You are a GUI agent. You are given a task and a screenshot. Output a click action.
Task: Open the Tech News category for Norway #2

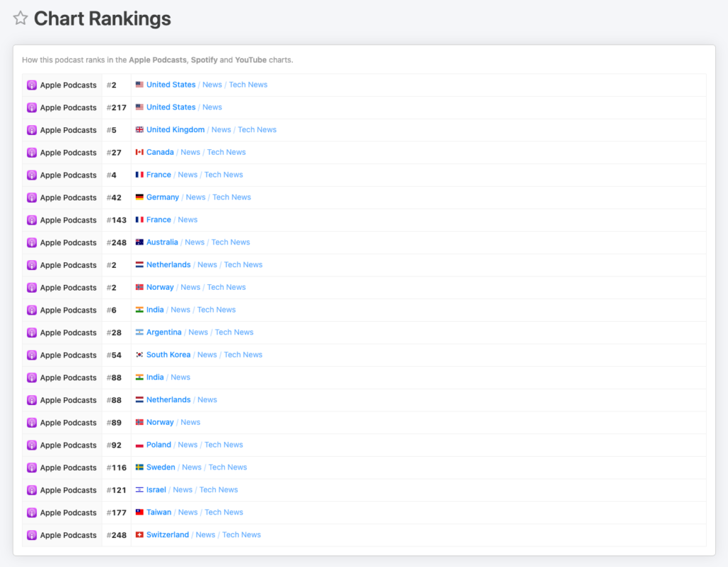pos(226,286)
